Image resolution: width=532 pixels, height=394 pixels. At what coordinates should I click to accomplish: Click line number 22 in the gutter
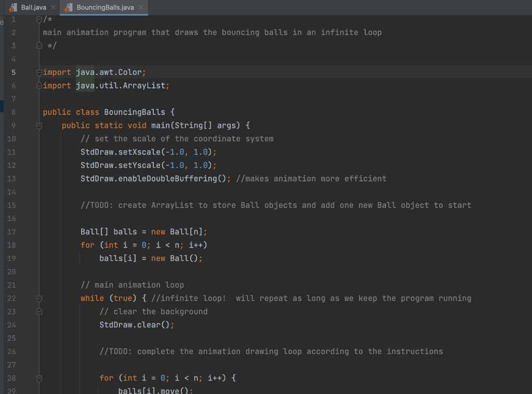click(x=11, y=298)
